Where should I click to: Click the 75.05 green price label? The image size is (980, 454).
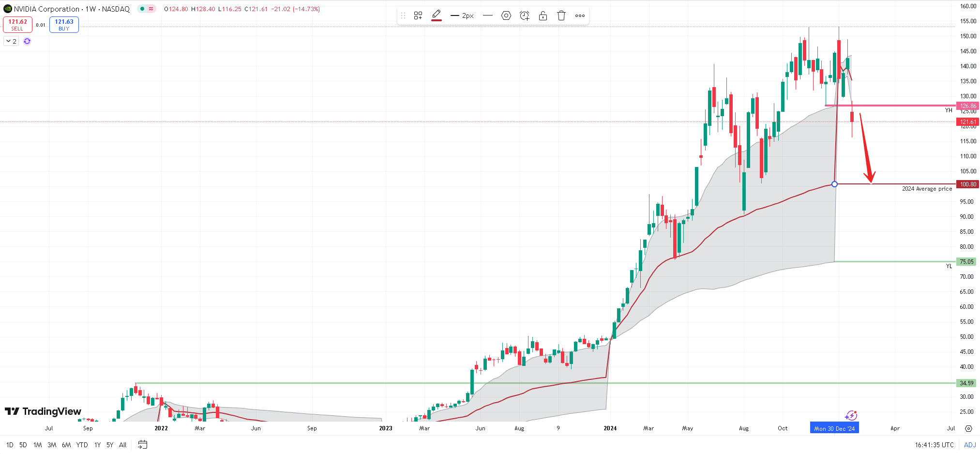coord(966,262)
